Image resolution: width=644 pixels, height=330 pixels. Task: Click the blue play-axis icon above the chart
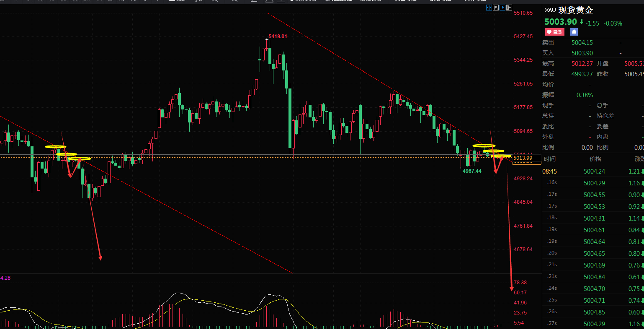502,7
